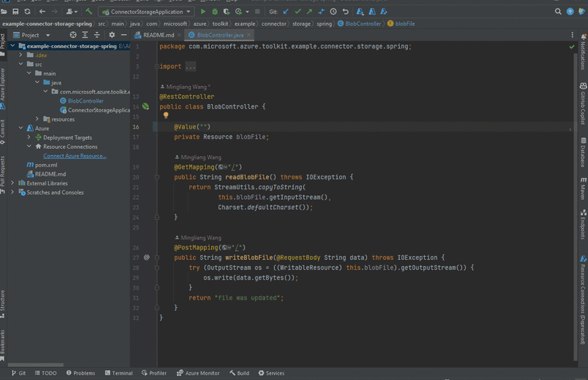Toggle the Structure tool window
The height and width of the screenshot is (380, 588).
point(2,304)
